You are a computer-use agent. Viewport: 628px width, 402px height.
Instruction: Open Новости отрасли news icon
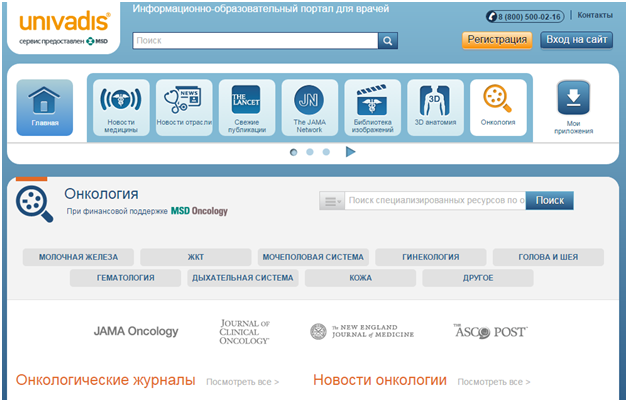184,107
